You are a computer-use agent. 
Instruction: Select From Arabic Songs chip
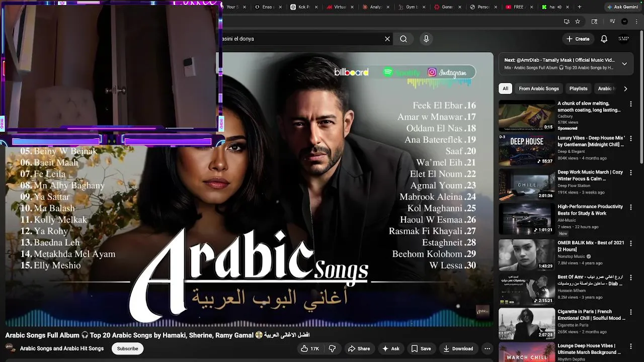(539, 88)
